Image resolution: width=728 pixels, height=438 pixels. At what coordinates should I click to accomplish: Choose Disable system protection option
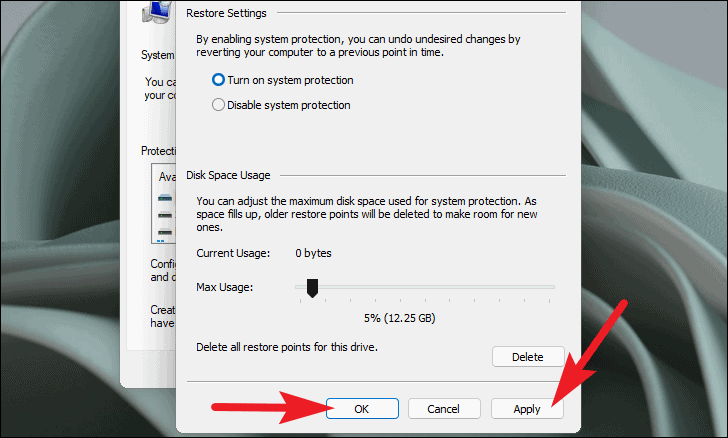tap(219, 104)
